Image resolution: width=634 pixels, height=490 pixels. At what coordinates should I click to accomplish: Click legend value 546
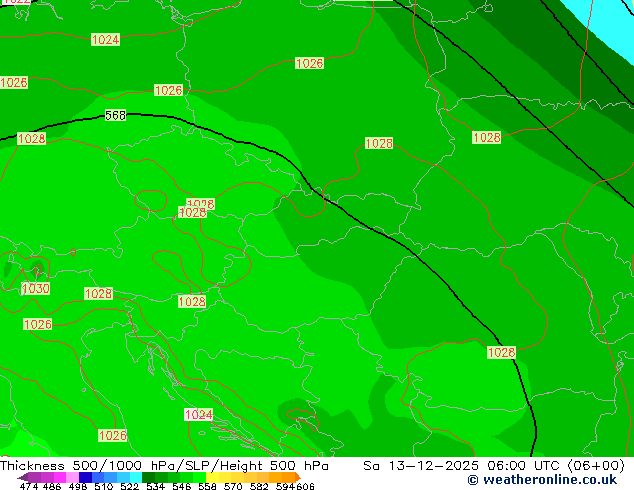click(181, 486)
